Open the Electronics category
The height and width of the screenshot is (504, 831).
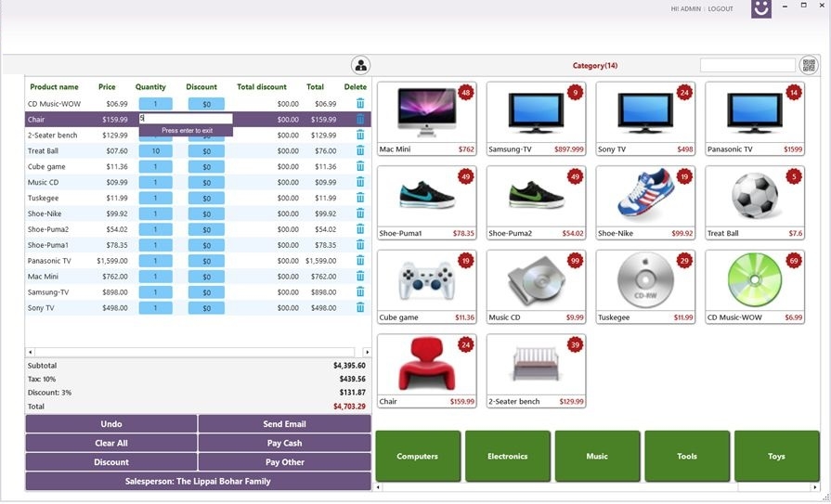(x=507, y=456)
